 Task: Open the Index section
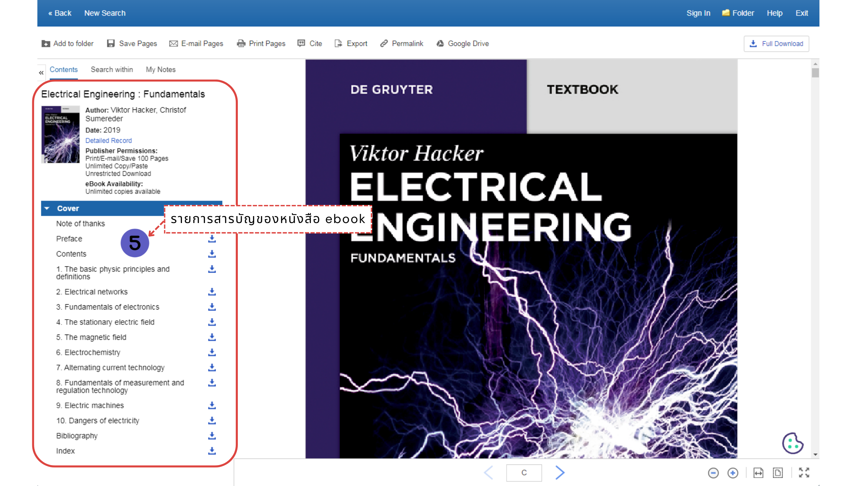pyautogui.click(x=65, y=451)
